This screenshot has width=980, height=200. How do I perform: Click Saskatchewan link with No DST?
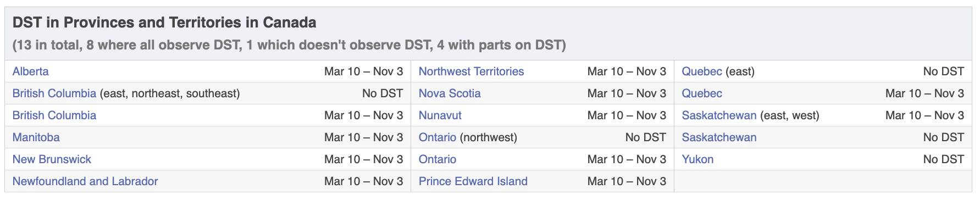719,137
